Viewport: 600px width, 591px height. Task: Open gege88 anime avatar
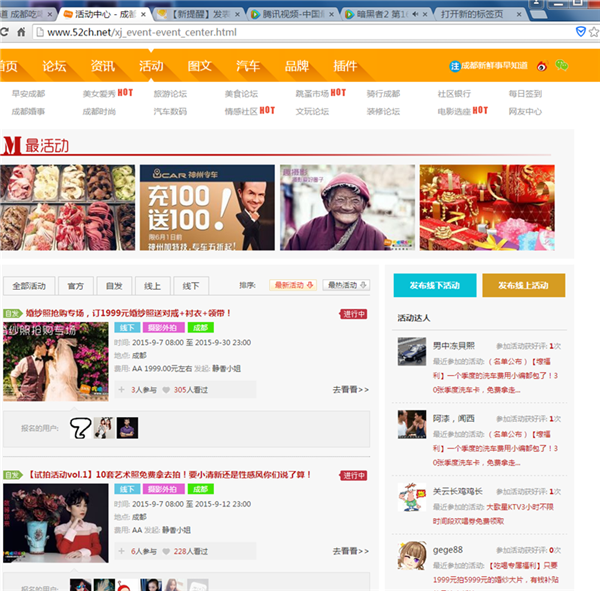(x=412, y=555)
